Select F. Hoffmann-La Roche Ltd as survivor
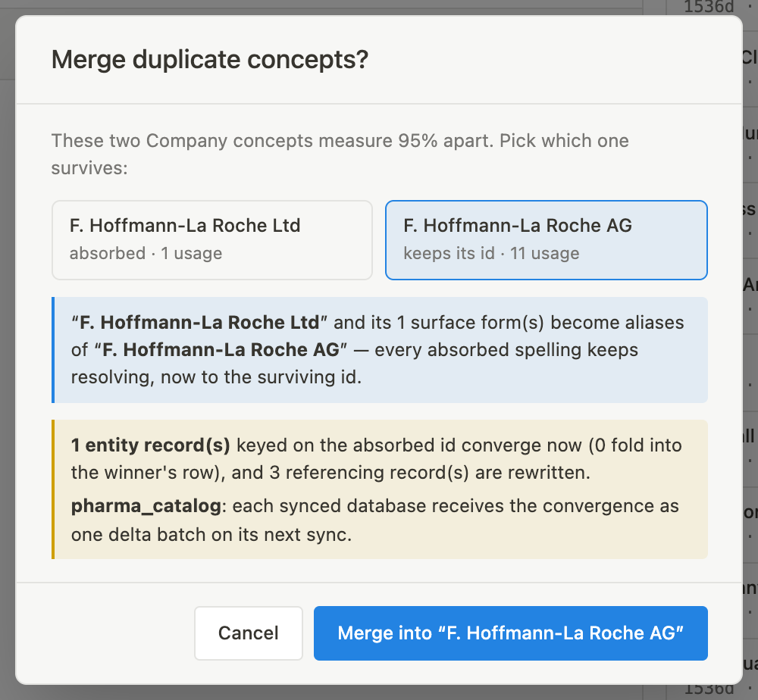The height and width of the screenshot is (700, 758). pyautogui.click(x=211, y=239)
